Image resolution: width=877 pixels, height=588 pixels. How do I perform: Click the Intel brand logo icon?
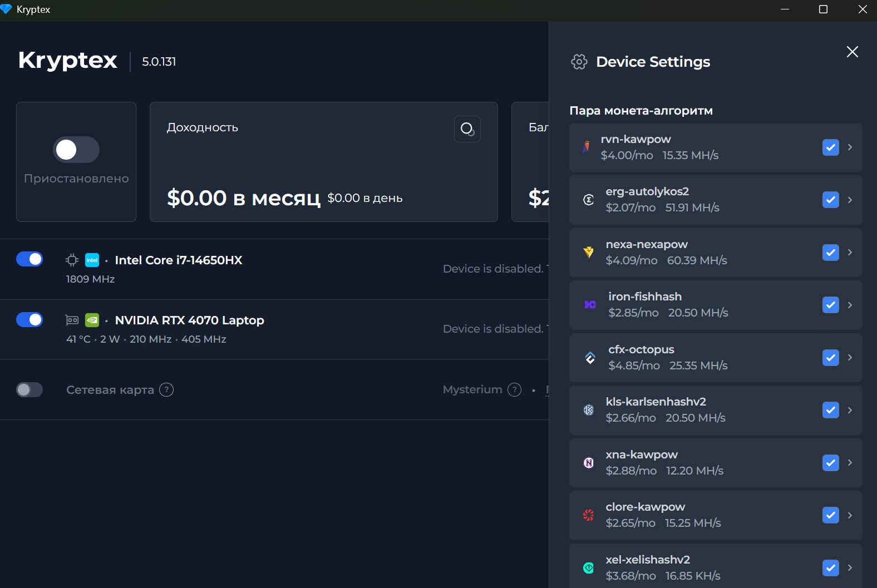click(x=92, y=260)
